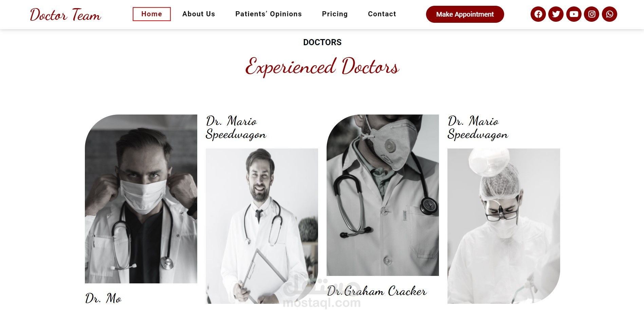
Task: Click the Experienced Doctors heading
Action: (322, 67)
